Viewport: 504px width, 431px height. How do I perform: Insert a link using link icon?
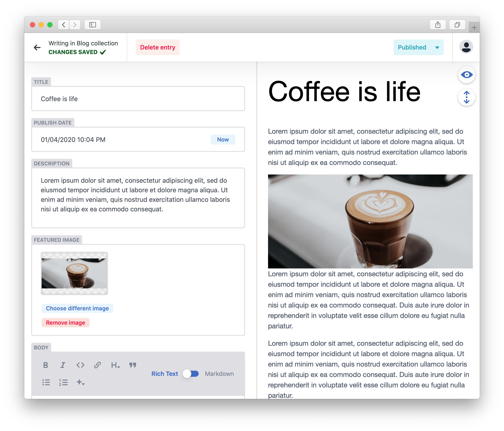(x=98, y=365)
